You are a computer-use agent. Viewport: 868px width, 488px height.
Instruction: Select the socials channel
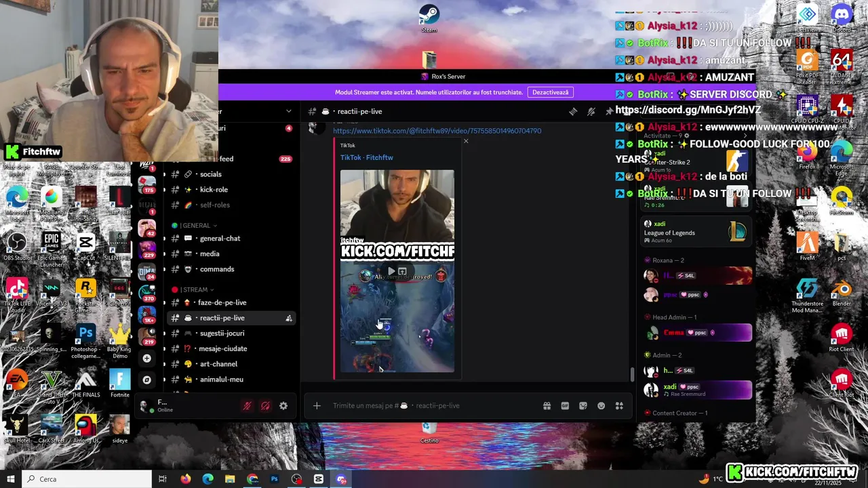point(231,174)
